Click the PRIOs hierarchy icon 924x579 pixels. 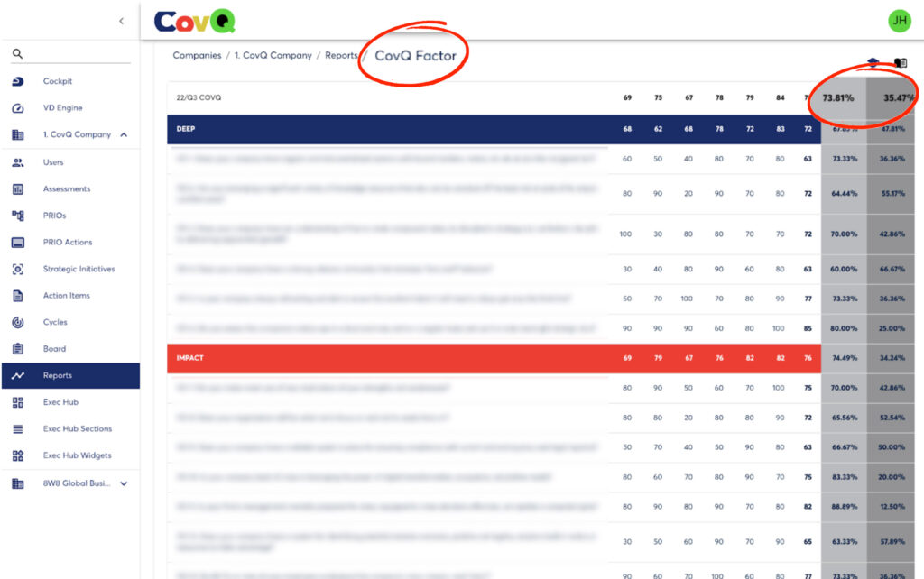18,216
